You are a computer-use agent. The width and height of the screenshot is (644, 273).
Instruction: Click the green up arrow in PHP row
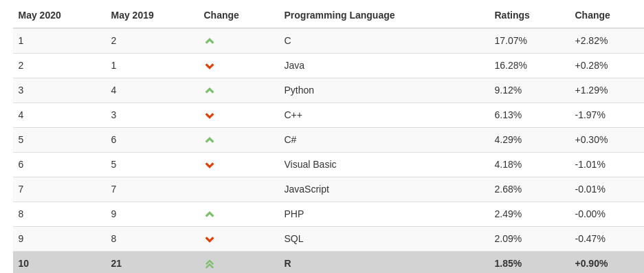pyautogui.click(x=210, y=215)
